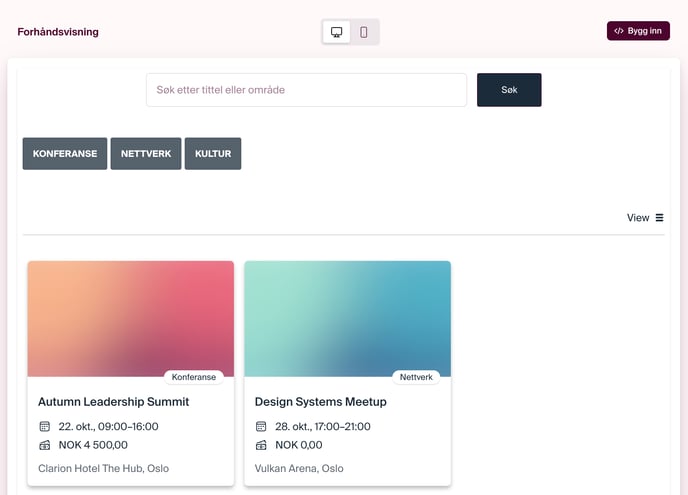Click the Søk search button

[509, 90]
